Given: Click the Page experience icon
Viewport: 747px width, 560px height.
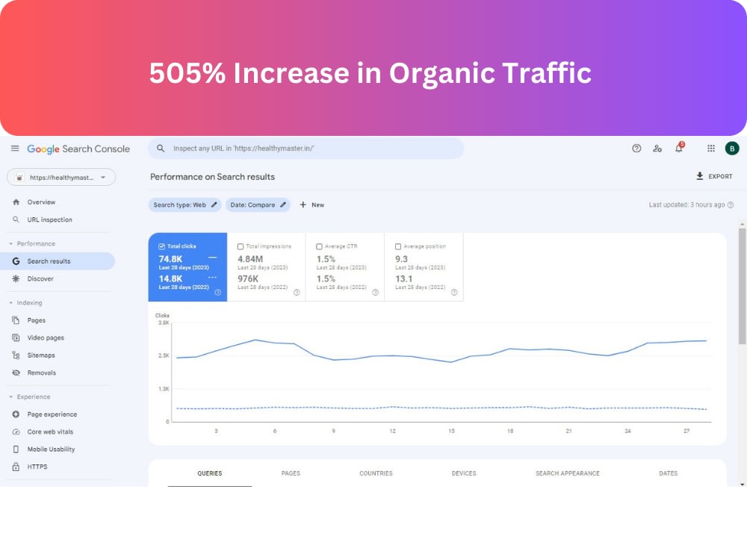Looking at the screenshot, I should coord(16,414).
